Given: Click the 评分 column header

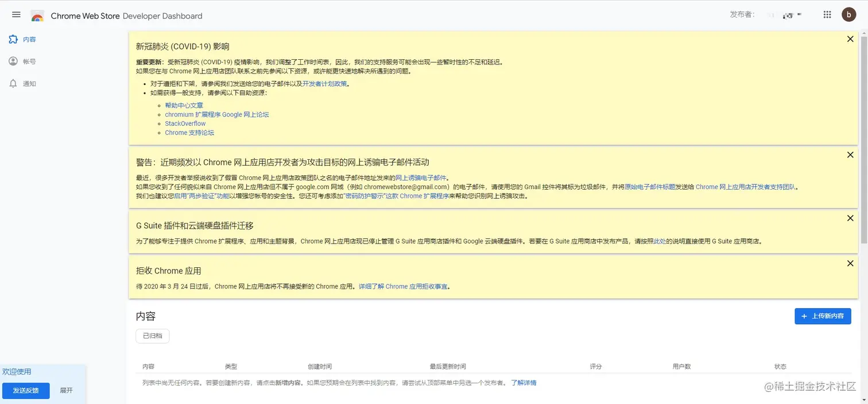Looking at the screenshot, I should click(x=596, y=367).
